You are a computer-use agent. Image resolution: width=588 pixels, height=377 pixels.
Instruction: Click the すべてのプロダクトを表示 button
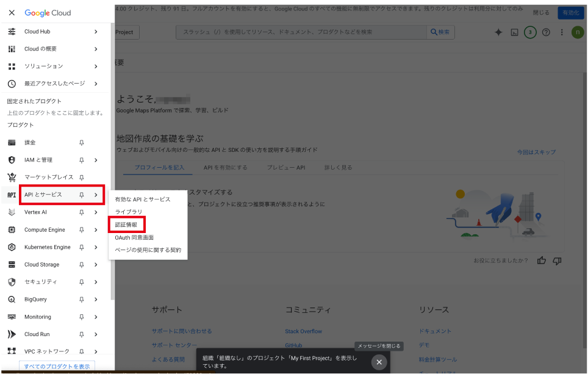point(57,367)
